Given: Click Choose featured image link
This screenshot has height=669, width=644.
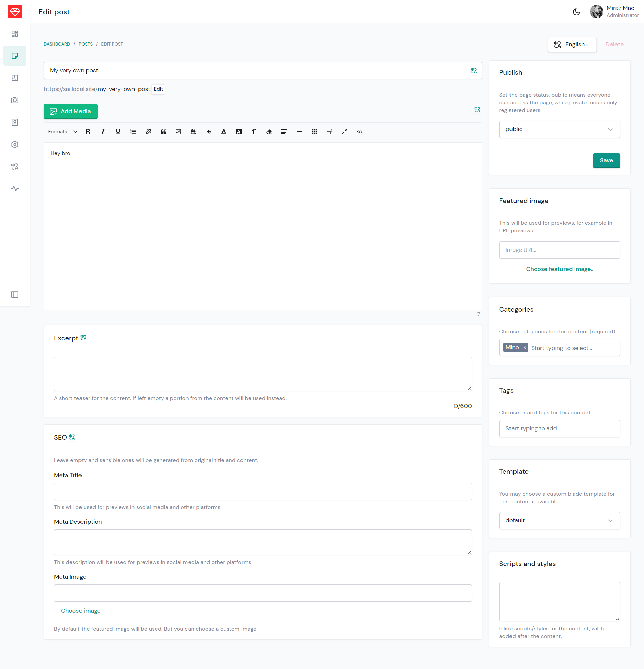Looking at the screenshot, I should 559,269.
